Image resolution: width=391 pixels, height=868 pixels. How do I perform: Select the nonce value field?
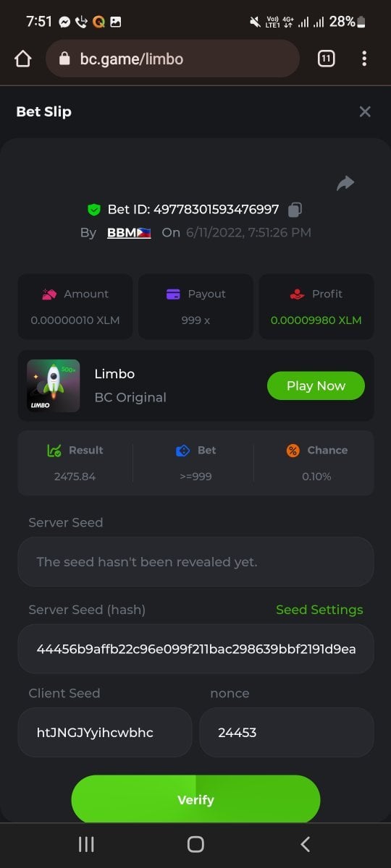coord(287,732)
